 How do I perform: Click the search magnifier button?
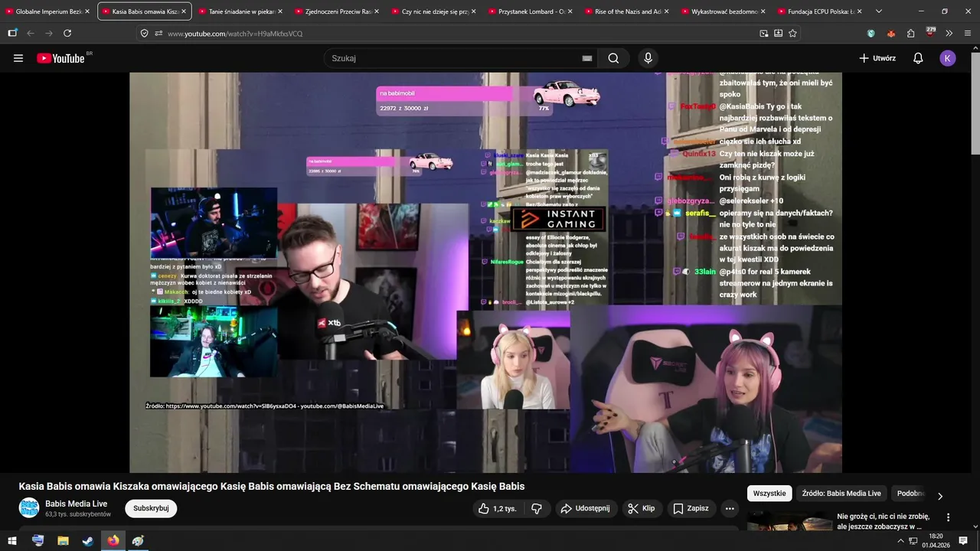[613, 58]
